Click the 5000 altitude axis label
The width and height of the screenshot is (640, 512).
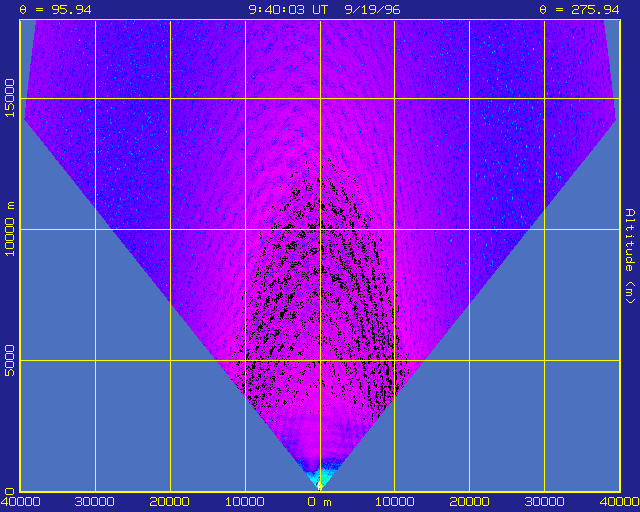click(x=9, y=360)
